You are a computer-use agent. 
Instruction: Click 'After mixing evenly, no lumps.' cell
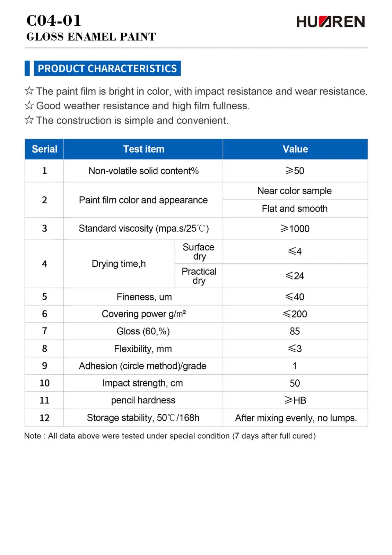[x=296, y=418]
